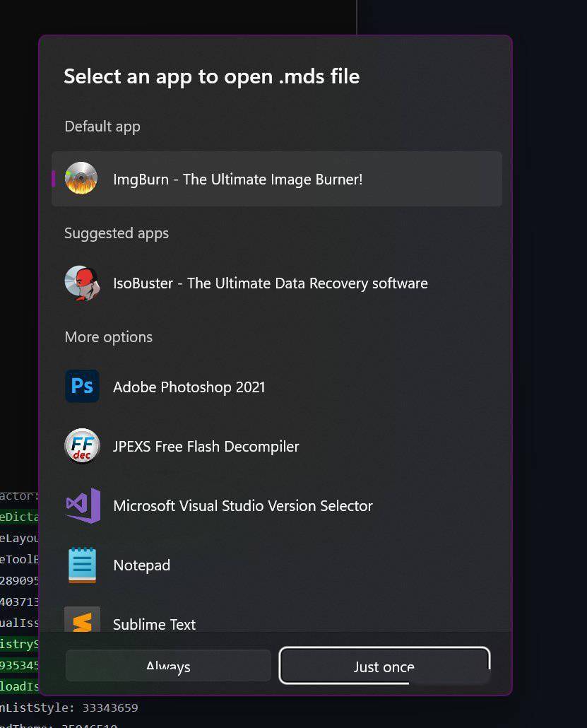This screenshot has height=728, width=587.
Task: Click the Suggested apps heading
Action: pyautogui.click(x=116, y=233)
